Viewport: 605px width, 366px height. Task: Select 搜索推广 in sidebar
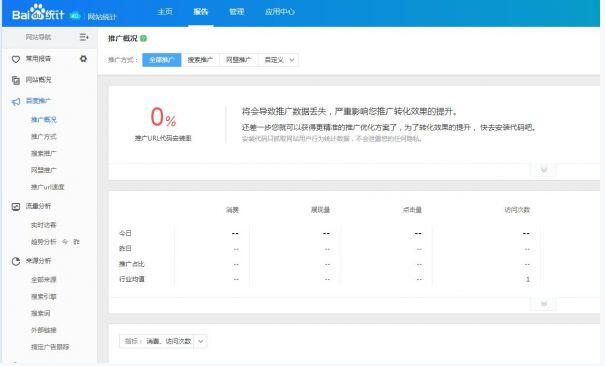[44, 153]
